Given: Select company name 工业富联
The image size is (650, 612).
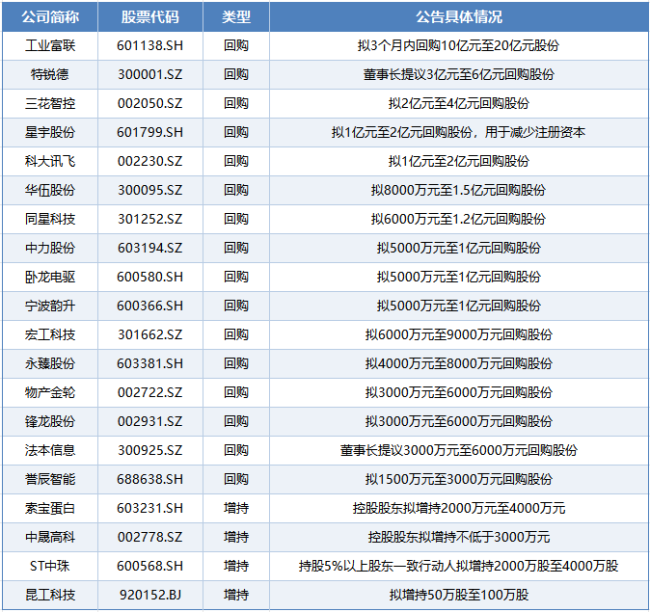Looking at the screenshot, I should click(x=50, y=45).
